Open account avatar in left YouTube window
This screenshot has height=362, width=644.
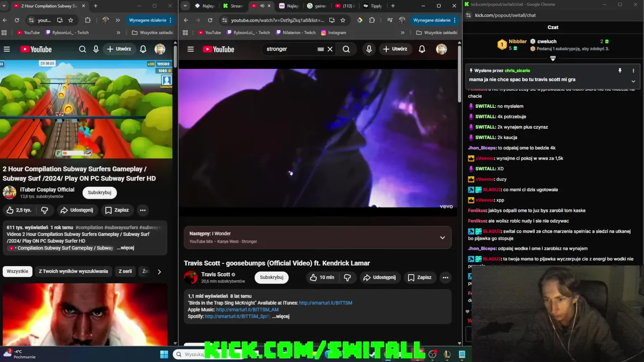point(160,49)
